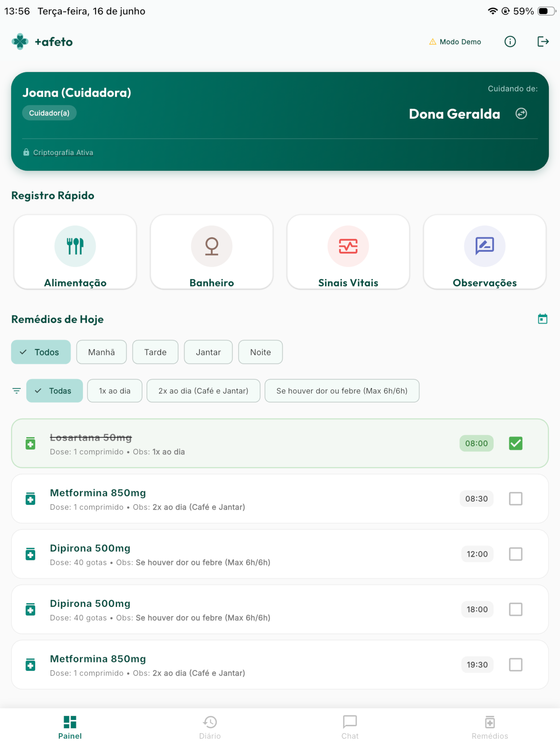Filter by 2x ao dia (Café e Jantar)
The height and width of the screenshot is (747, 560).
[x=203, y=391]
